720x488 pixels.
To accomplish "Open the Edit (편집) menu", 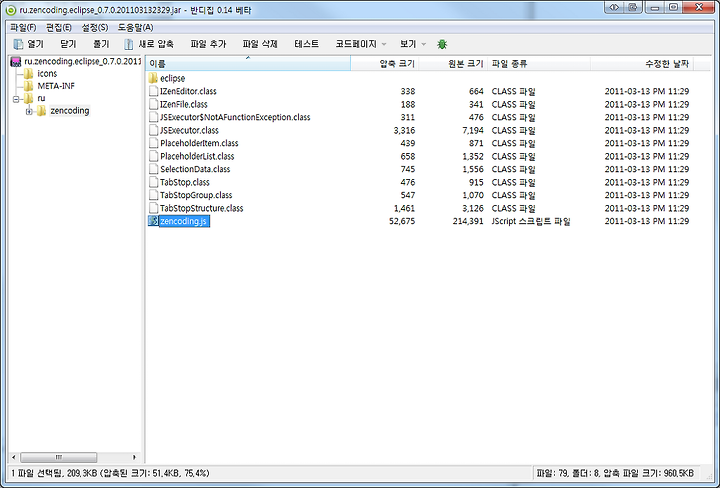I will coord(59,28).
